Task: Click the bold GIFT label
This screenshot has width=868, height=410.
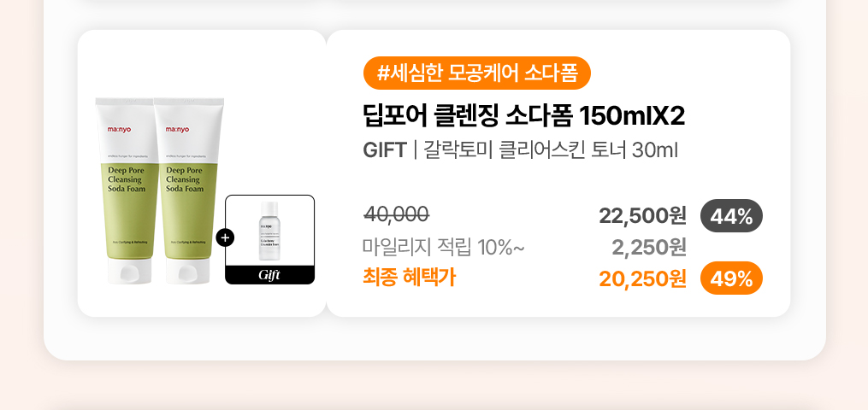Action: 384,150
